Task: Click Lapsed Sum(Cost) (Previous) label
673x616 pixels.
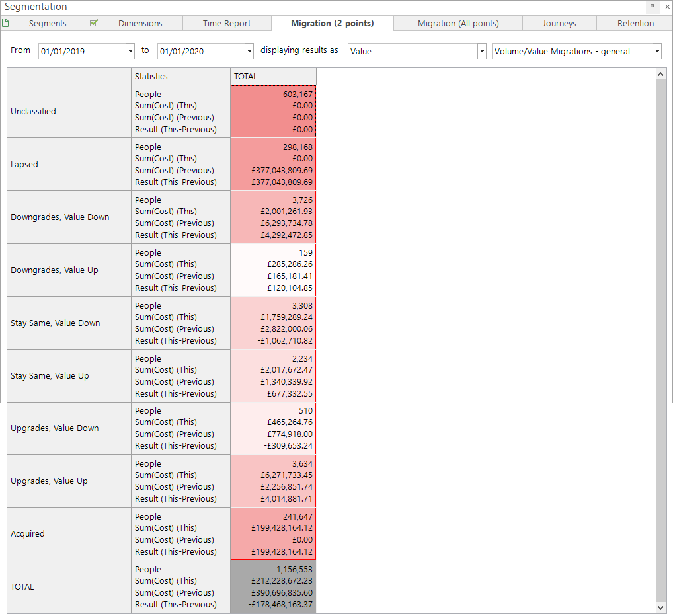Action: click(x=175, y=171)
